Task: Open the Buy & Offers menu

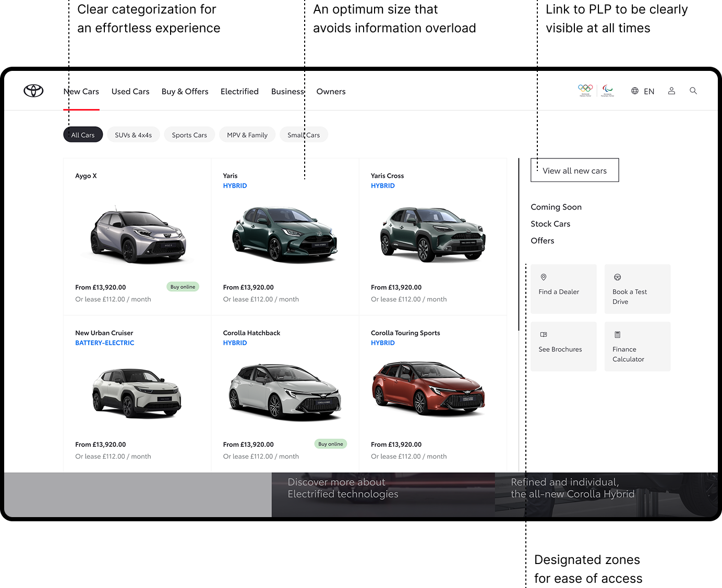Action: tap(185, 91)
